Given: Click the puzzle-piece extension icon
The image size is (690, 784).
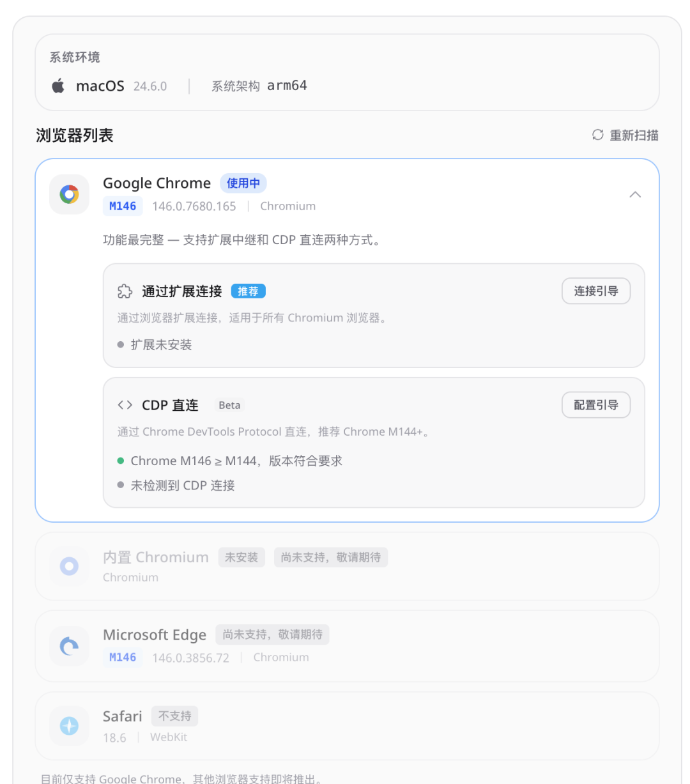Looking at the screenshot, I should coord(125,291).
